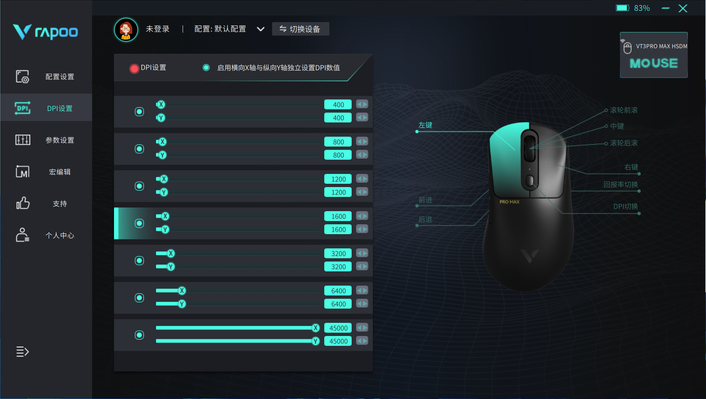Screen dimensions: 706x399
Task: Adjust the 800 X-axis stepper arrows
Action: (x=362, y=141)
